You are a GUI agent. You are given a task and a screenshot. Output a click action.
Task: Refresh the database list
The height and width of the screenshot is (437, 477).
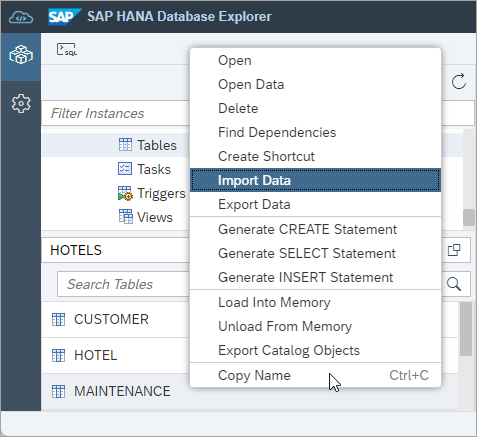[459, 82]
